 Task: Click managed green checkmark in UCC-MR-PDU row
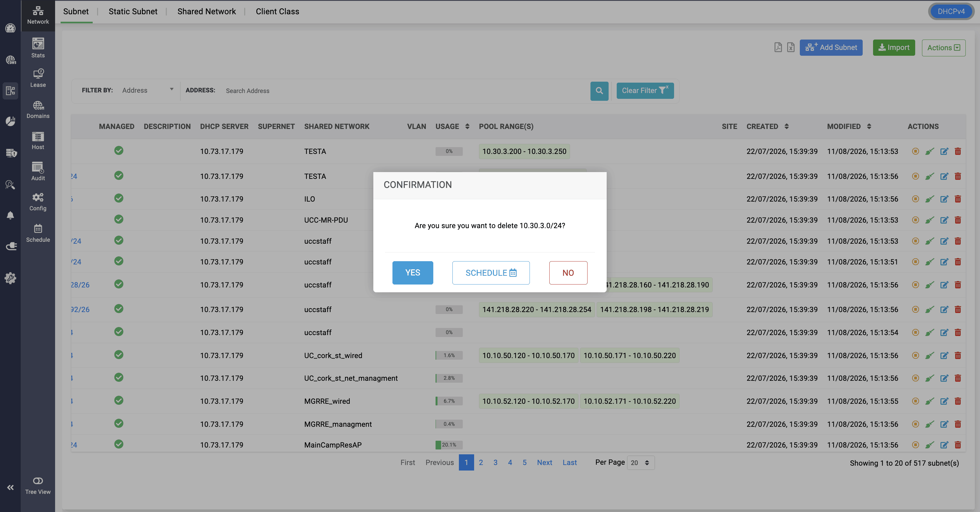[x=119, y=219]
